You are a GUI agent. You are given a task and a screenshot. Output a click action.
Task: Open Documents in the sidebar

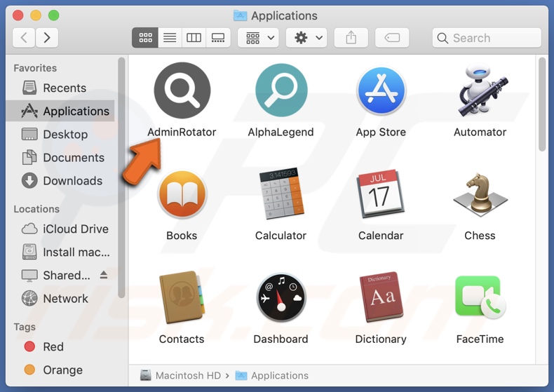pos(60,158)
